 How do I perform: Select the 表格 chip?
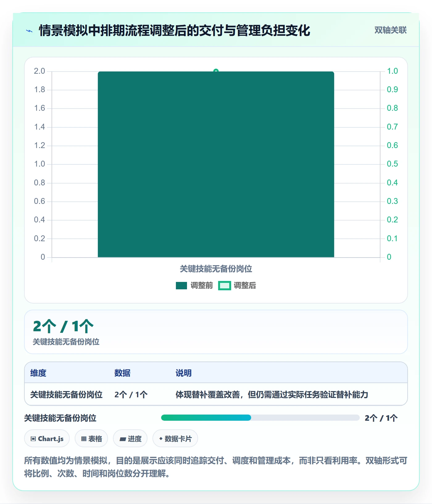coord(91,438)
